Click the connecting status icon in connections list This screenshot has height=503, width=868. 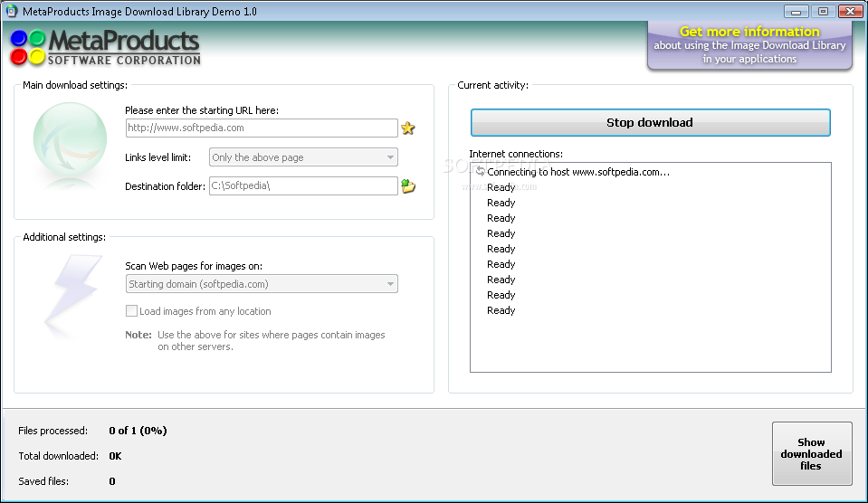point(480,172)
